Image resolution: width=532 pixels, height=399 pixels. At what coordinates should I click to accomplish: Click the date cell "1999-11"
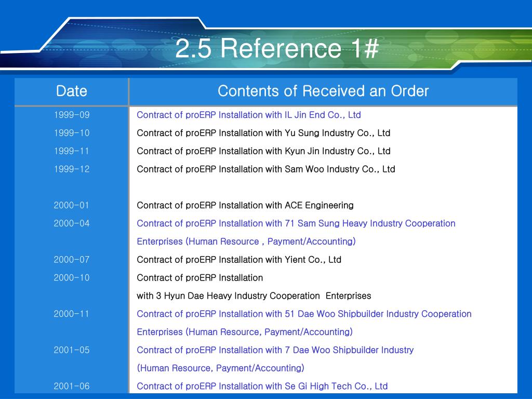coord(72,151)
